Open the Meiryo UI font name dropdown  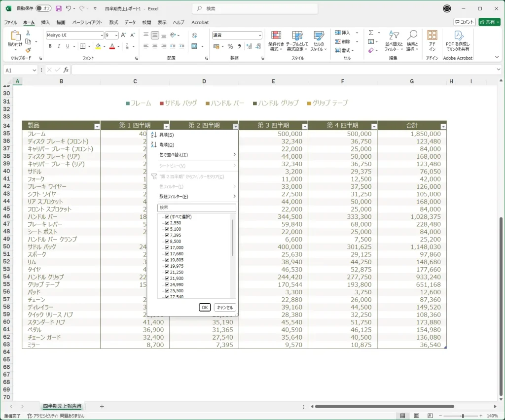(x=101, y=35)
